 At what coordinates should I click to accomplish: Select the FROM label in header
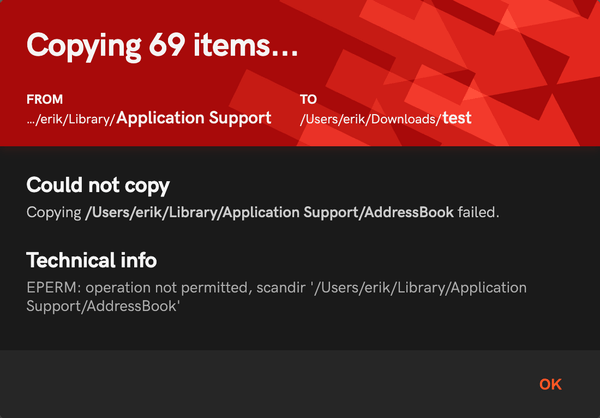44,100
